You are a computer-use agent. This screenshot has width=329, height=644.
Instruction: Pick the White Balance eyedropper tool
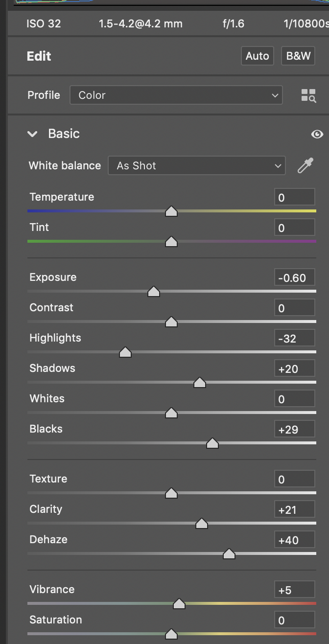click(x=305, y=166)
